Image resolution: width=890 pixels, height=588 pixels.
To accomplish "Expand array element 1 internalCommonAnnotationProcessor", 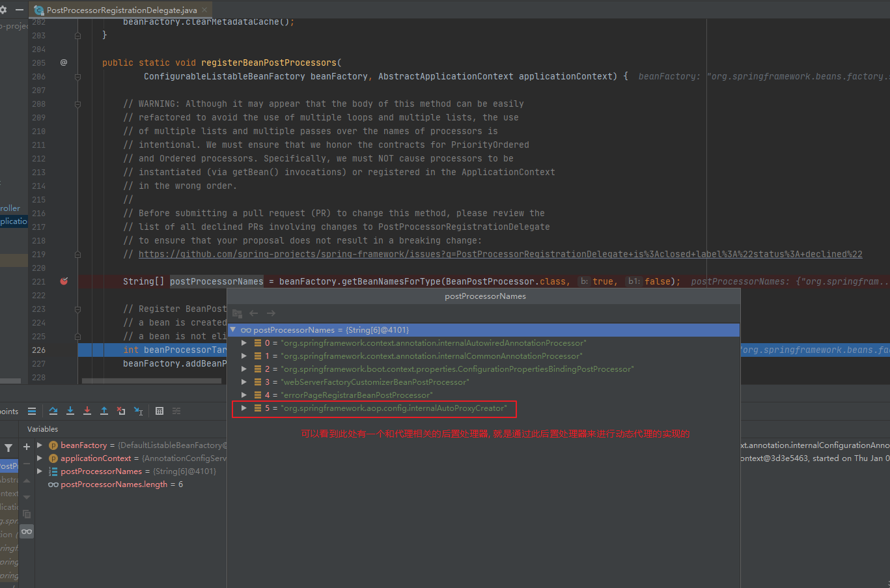I will (x=244, y=356).
